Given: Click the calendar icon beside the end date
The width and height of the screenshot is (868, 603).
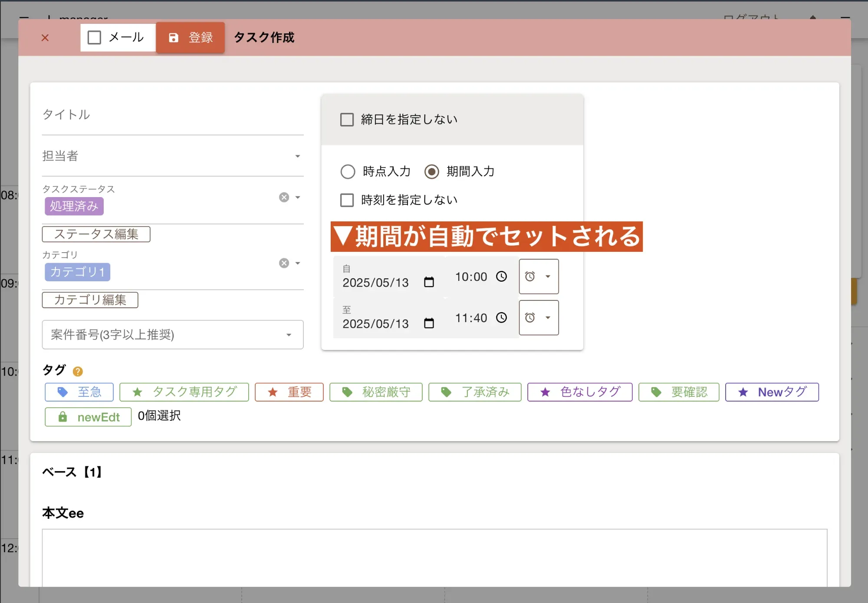Looking at the screenshot, I should pos(429,323).
